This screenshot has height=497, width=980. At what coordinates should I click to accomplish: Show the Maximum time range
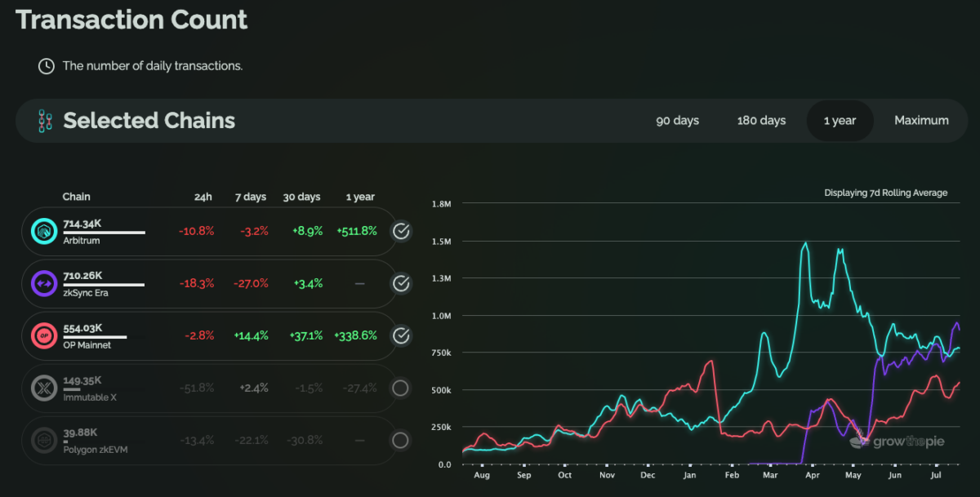pyautogui.click(x=921, y=121)
